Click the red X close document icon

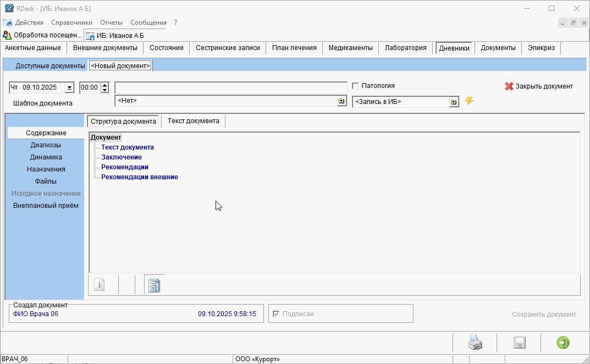[509, 86]
